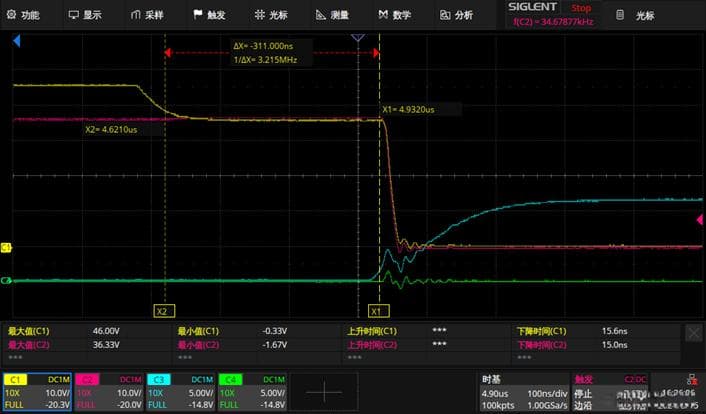Select the blue trigger-delay arrow at top left
The image size is (706, 414).
click(x=17, y=41)
